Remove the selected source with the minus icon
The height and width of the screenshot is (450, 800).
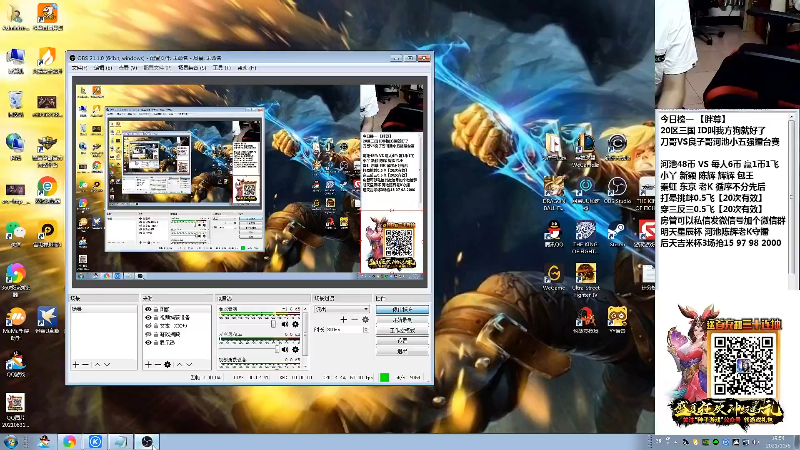point(158,364)
